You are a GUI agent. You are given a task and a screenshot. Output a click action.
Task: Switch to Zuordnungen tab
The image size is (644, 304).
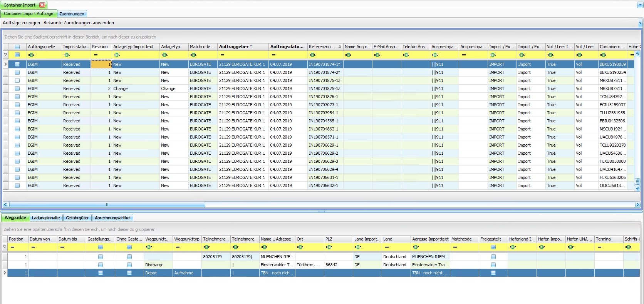tap(72, 14)
